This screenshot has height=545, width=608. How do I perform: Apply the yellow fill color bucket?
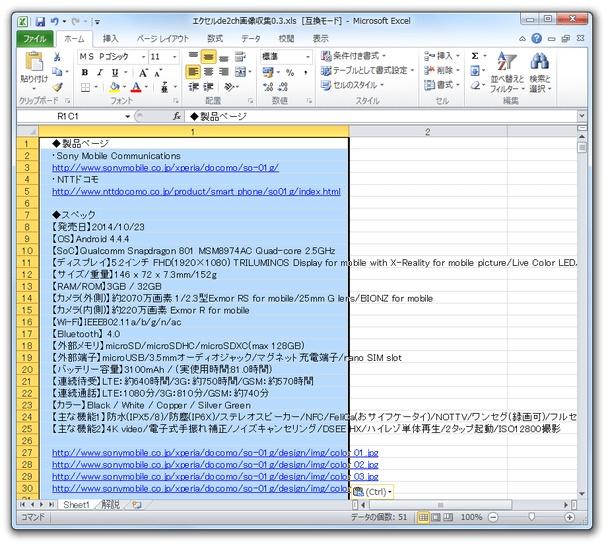(114, 87)
